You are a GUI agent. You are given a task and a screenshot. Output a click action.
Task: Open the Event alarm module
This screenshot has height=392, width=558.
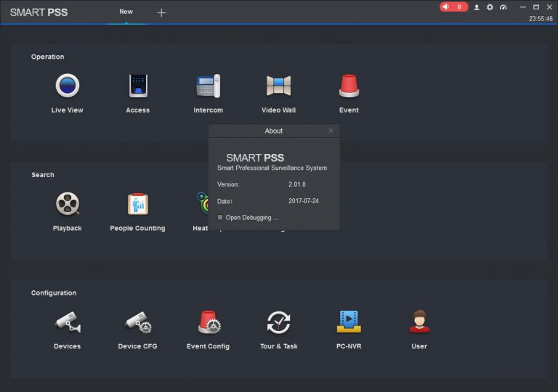click(x=349, y=86)
